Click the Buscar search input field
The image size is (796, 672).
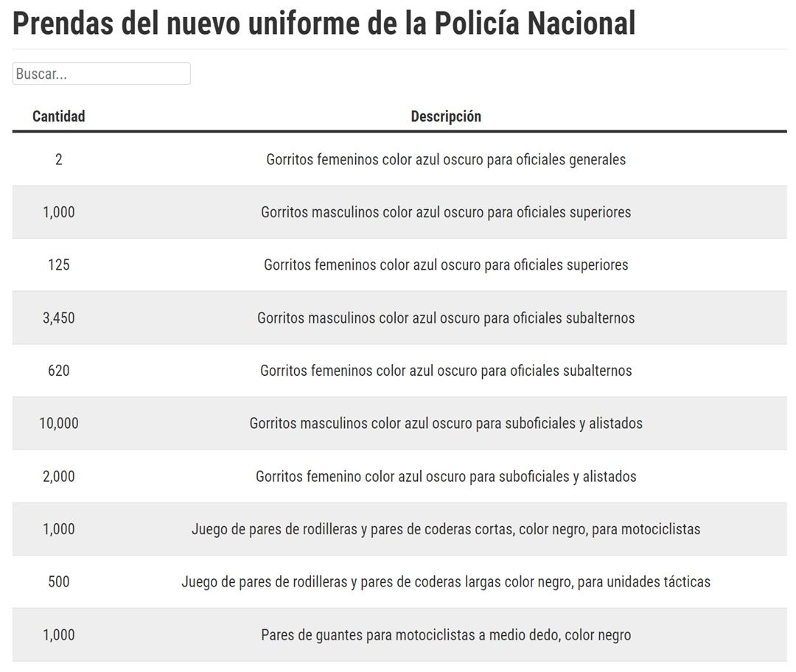click(x=102, y=74)
